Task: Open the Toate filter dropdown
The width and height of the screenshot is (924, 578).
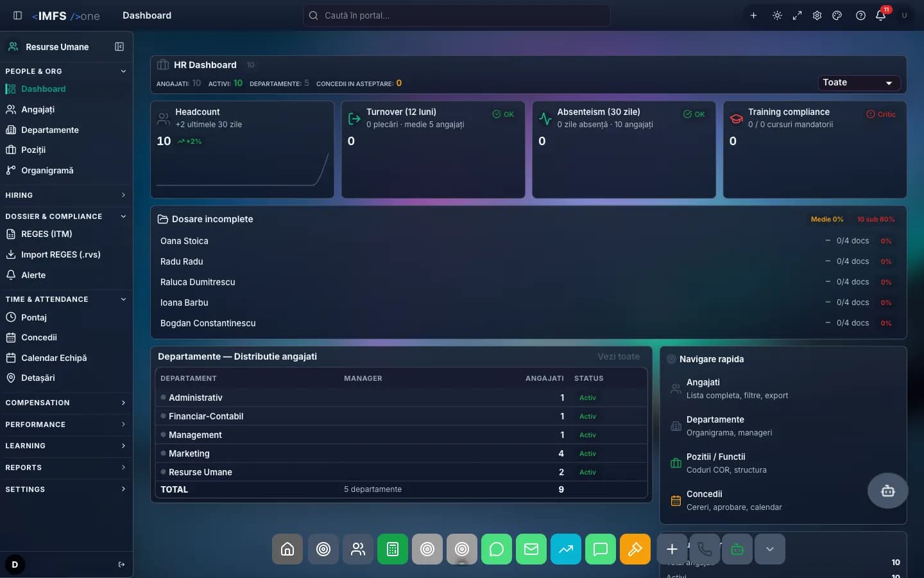Action: 859,83
